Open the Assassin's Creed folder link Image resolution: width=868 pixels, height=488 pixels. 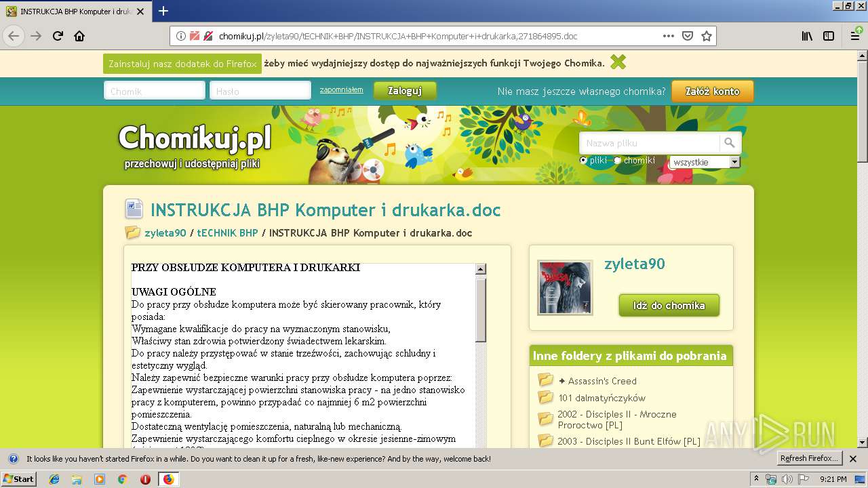[x=597, y=381]
